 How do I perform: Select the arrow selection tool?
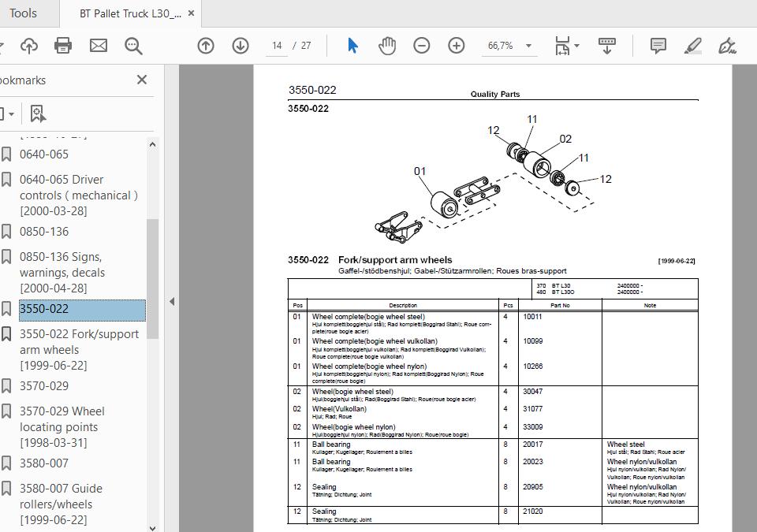(x=353, y=46)
